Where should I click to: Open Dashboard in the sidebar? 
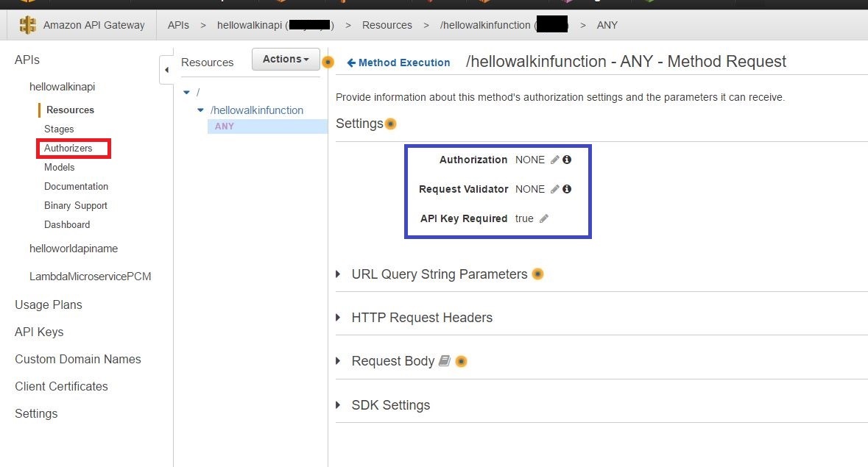click(67, 224)
